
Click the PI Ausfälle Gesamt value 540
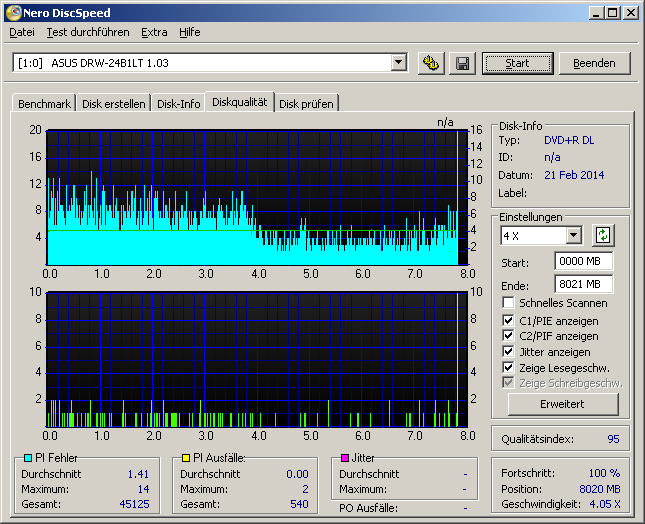tap(299, 504)
